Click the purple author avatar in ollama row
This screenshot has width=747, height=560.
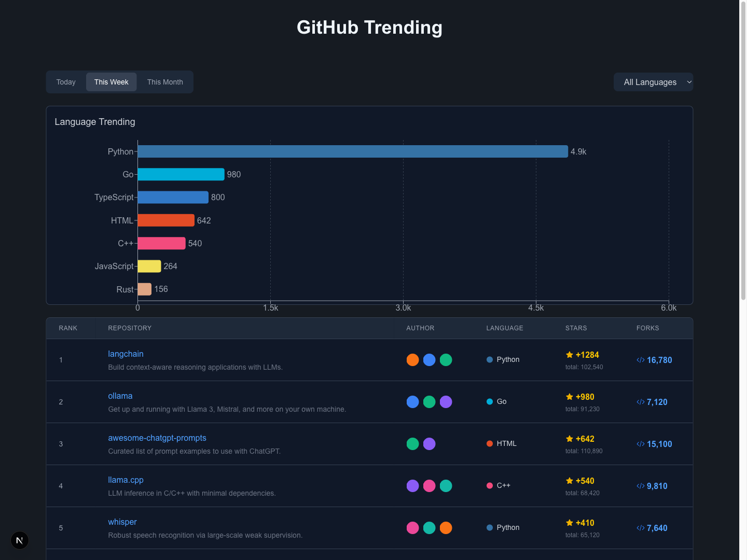pyautogui.click(x=446, y=402)
